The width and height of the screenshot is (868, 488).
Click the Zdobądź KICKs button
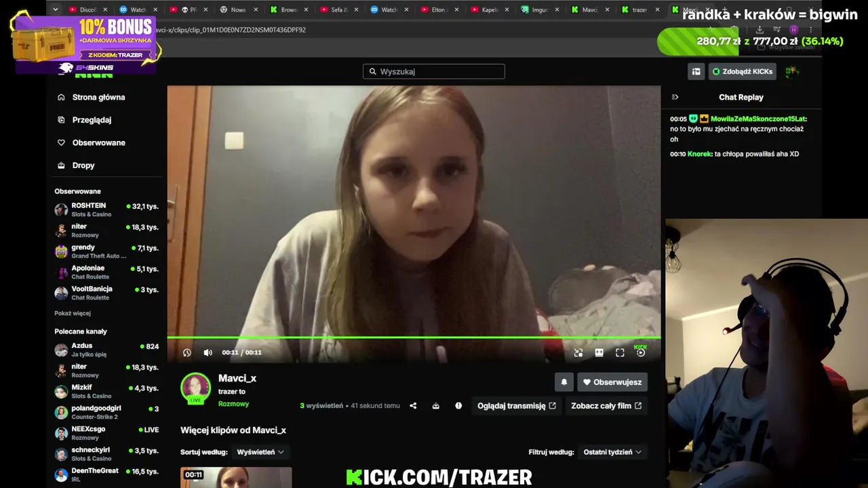click(x=743, y=71)
